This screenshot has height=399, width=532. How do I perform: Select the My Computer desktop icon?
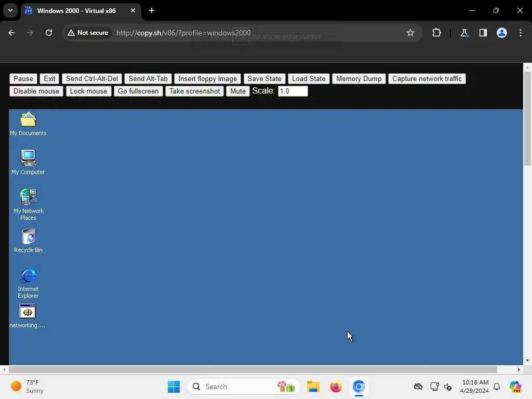tap(28, 163)
